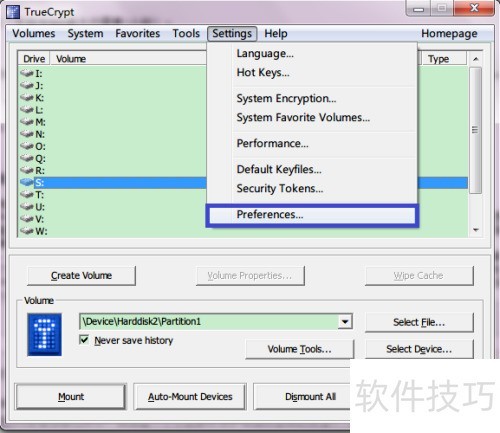Choose Language... from Settings menu
Viewport: 500px width, 433px height.
click(x=312, y=53)
